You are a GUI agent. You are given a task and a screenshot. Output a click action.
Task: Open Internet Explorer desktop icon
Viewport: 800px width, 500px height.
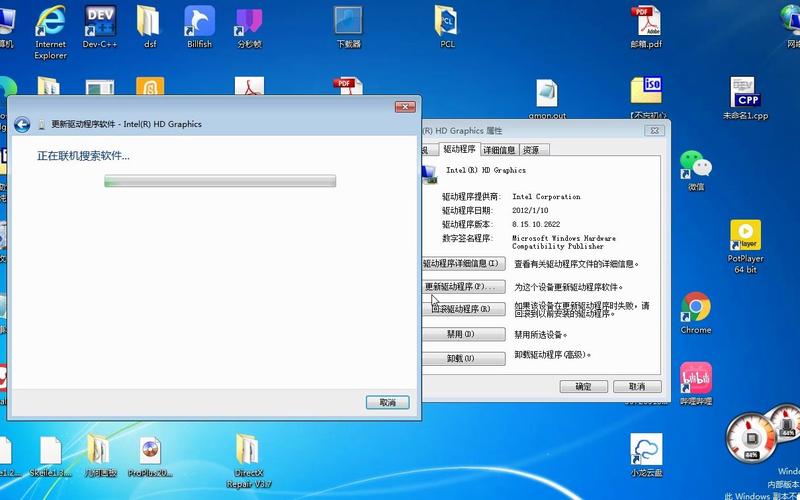point(50,22)
